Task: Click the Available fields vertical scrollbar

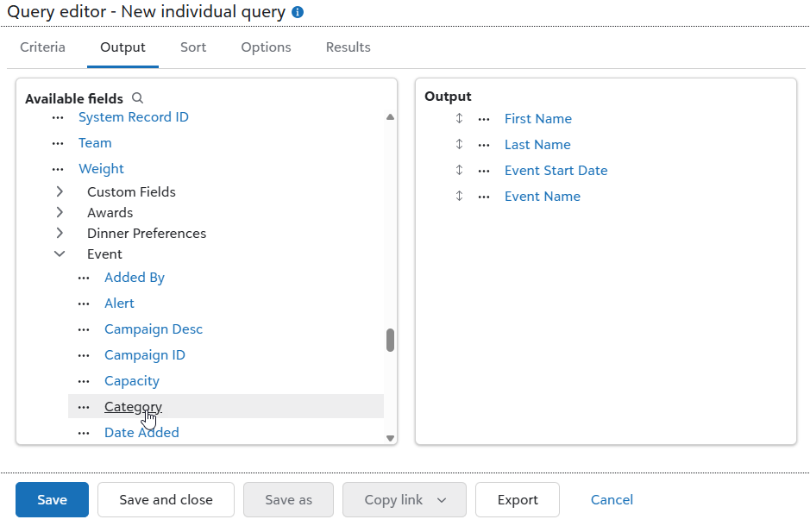Action: tap(390, 340)
